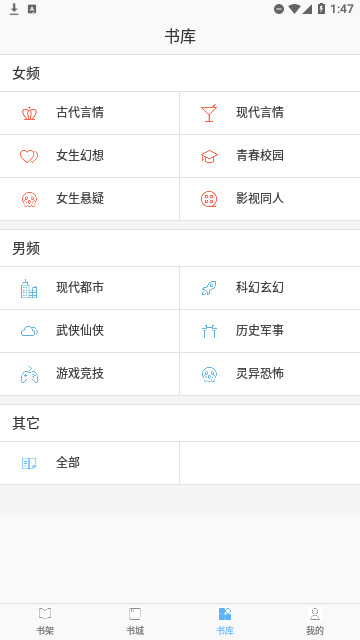Tap the graduation cap icon for 青春校园

coord(209,156)
